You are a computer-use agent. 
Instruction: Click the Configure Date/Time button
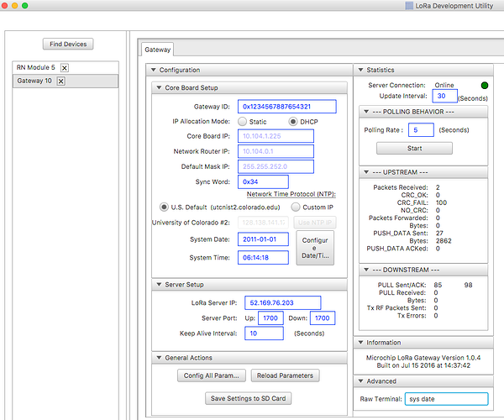[x=315, y=248]
